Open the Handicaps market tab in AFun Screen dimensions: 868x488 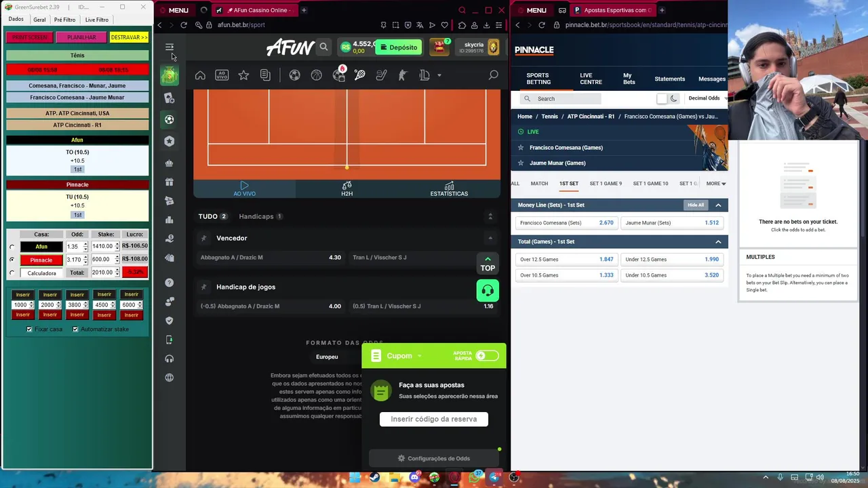[x=260, y=216]
